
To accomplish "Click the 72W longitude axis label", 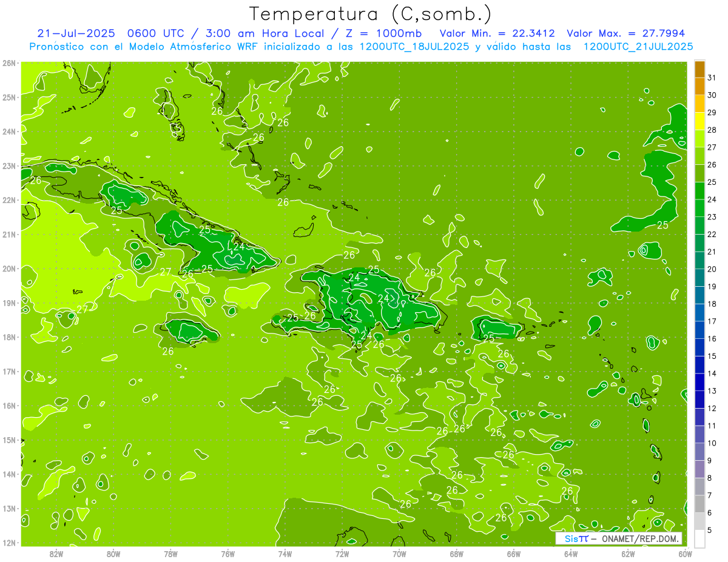I will click(x=342, y=554).
